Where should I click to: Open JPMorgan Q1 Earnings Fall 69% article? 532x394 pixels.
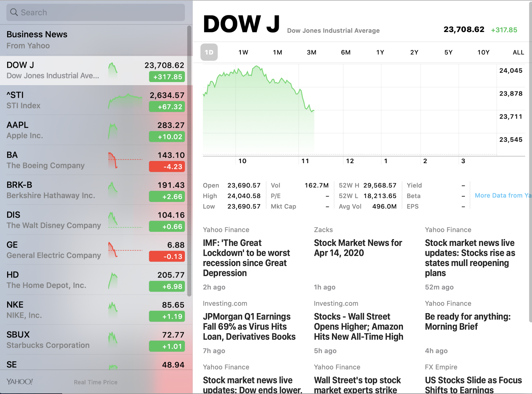pyautogui.click(x=250, y=327)
